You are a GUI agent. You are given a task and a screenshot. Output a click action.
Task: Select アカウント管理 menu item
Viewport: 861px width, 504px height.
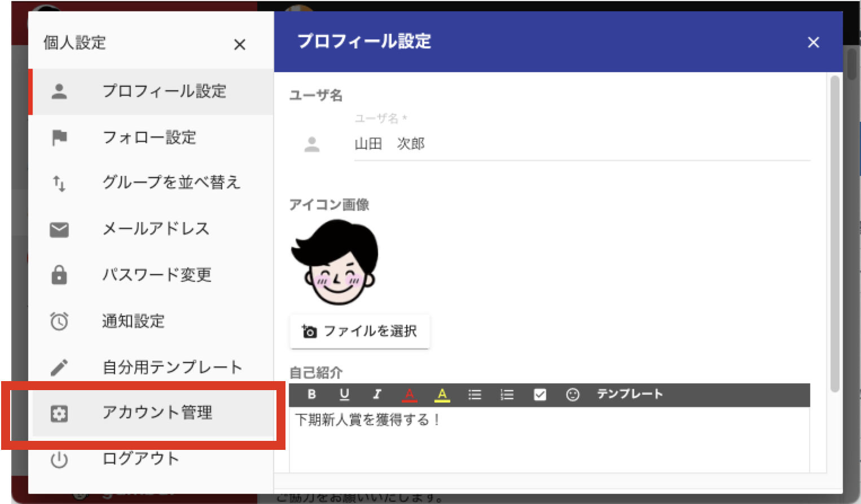point(153,413)
